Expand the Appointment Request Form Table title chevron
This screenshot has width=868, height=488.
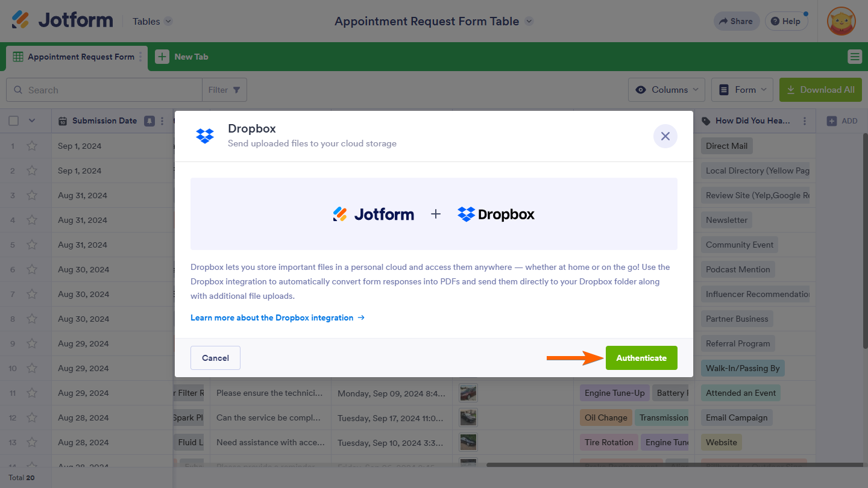point(529,21)
